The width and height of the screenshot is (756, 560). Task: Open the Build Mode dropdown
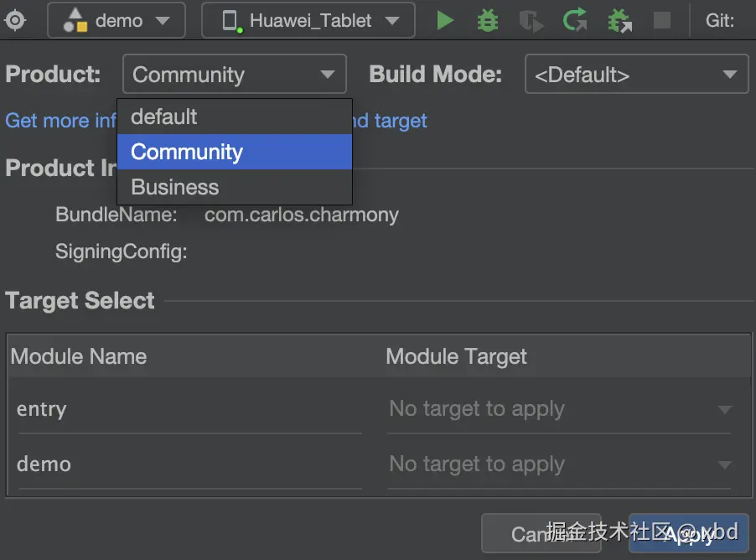(636, 75)
